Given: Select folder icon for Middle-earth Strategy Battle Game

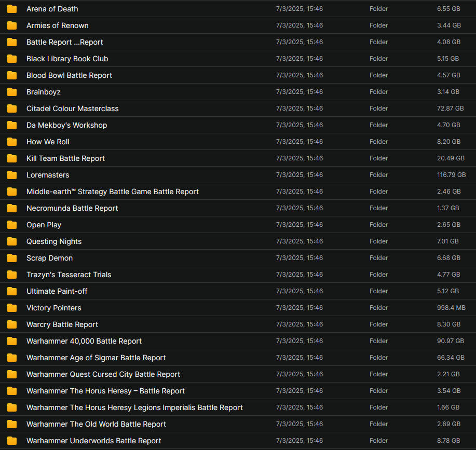Looking at the screenshot, I should tap(12, 192).
